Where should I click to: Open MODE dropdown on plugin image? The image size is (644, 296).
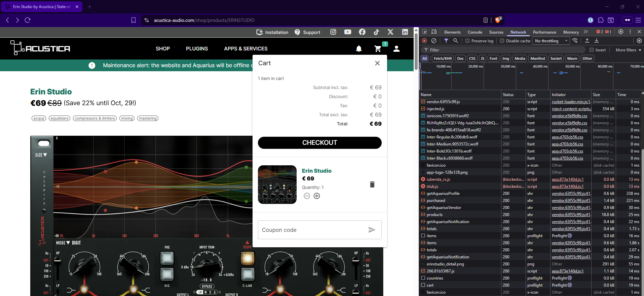point(63,243)
